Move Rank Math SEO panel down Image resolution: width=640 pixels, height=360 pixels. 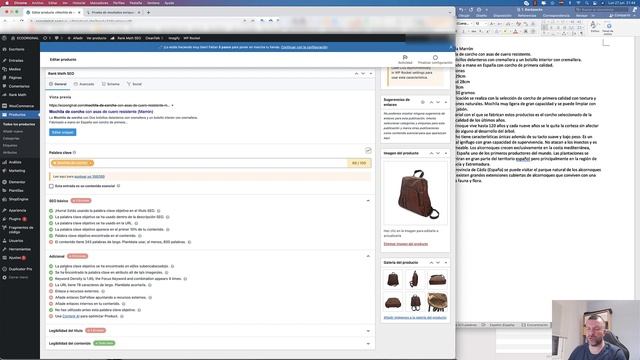[x=363, y=73]
